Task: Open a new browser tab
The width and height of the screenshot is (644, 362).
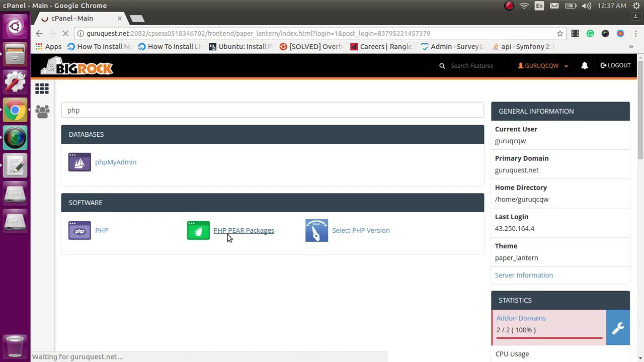Action: click(137, 19)
